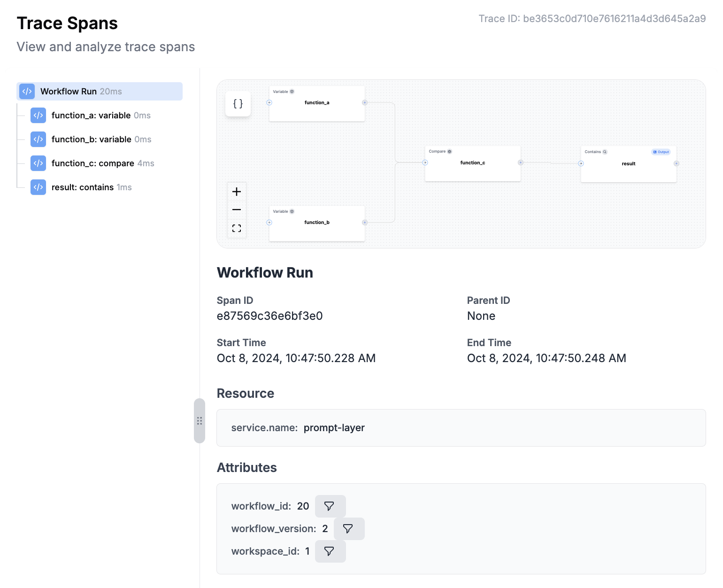Click the Output badge on result node

point(661,152)
